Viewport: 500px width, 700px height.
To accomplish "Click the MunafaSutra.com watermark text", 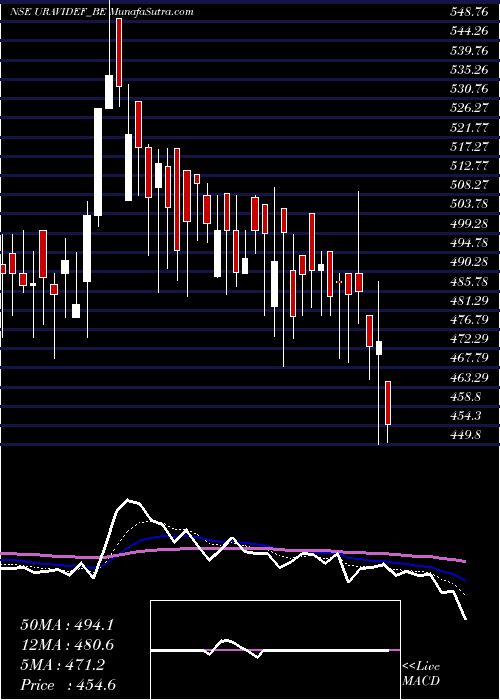I will [x=150, y=12].
